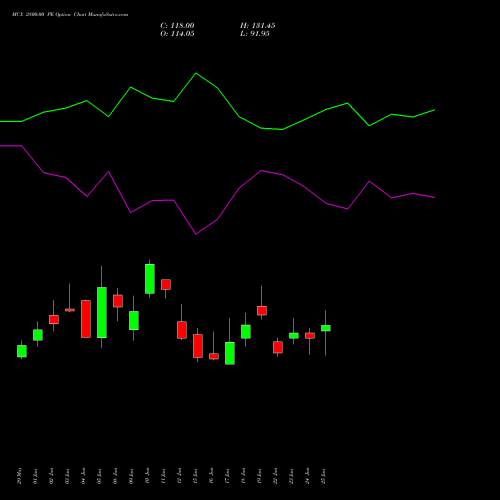Select the green candlestick for 17 Jun

(230, 353)
